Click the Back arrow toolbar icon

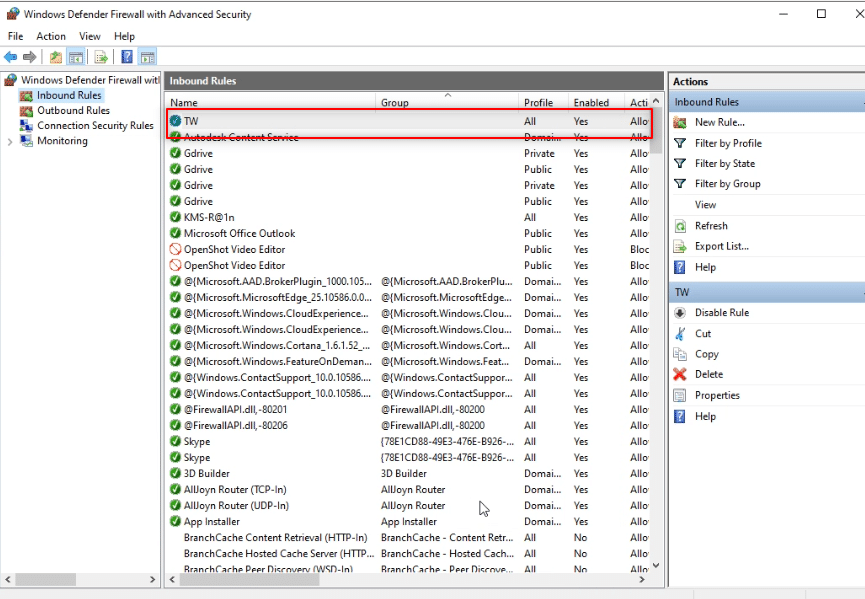(x=10, y=57)
